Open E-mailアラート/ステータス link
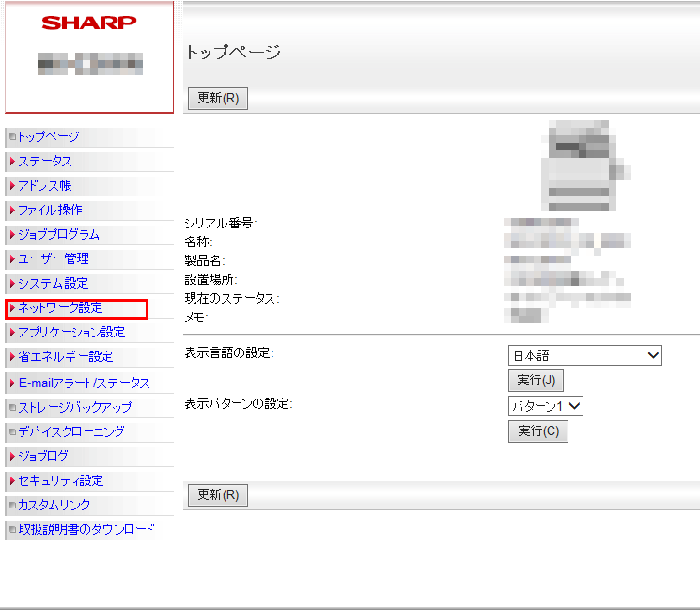 (x=84, y=383)
